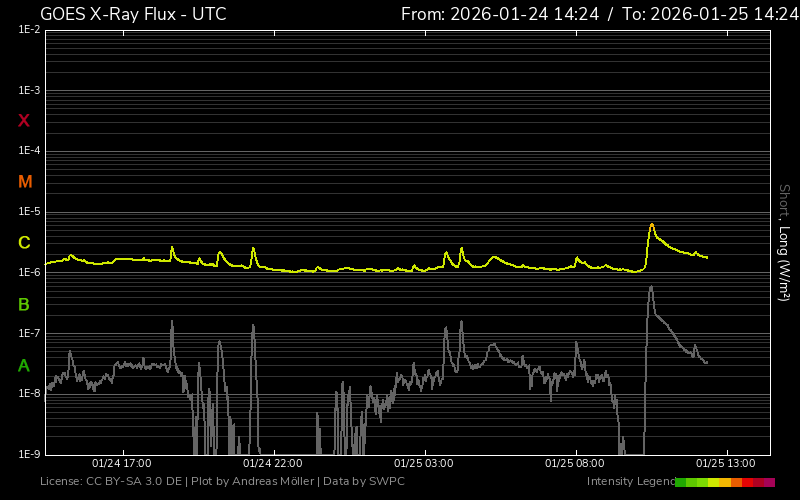Click the 1E-2 y-axis label
Viewport: 800px width, 500px height.
pos(29,30)
